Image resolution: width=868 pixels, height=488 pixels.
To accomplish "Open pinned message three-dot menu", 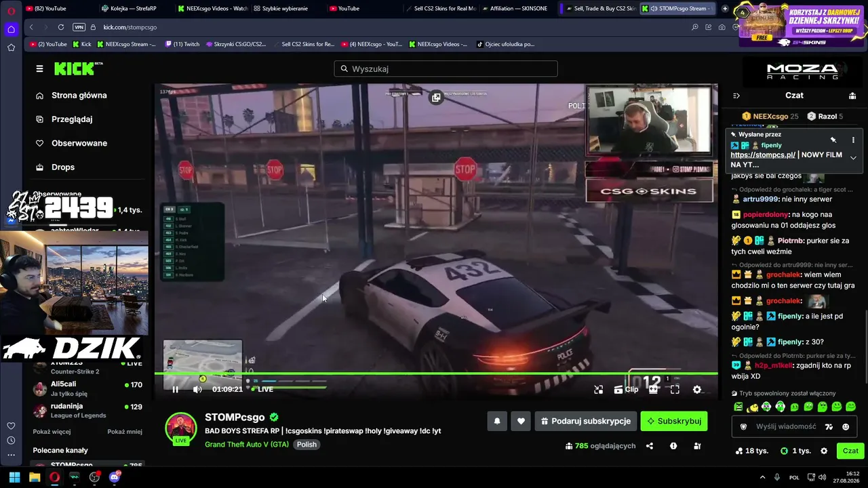I will [853, 140].
